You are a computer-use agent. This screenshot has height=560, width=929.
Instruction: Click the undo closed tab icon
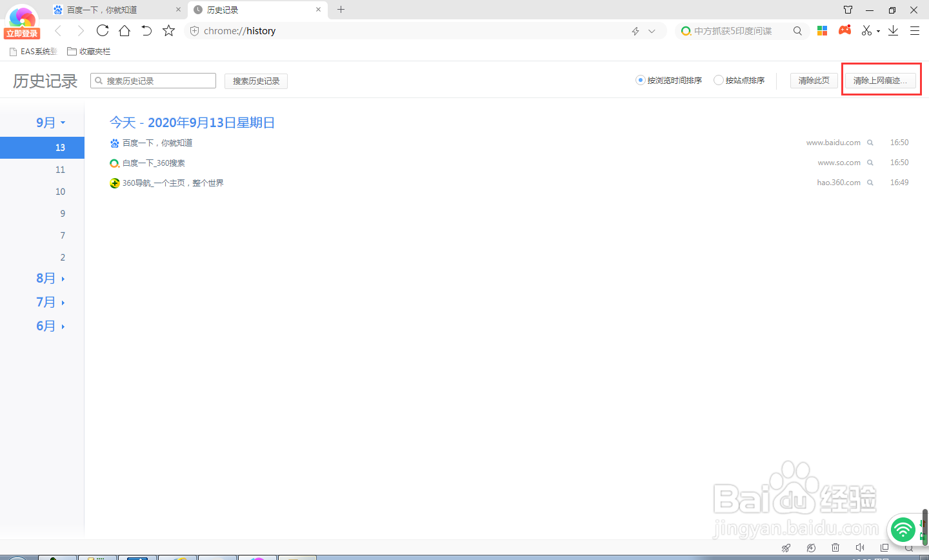tap(146, 30)
